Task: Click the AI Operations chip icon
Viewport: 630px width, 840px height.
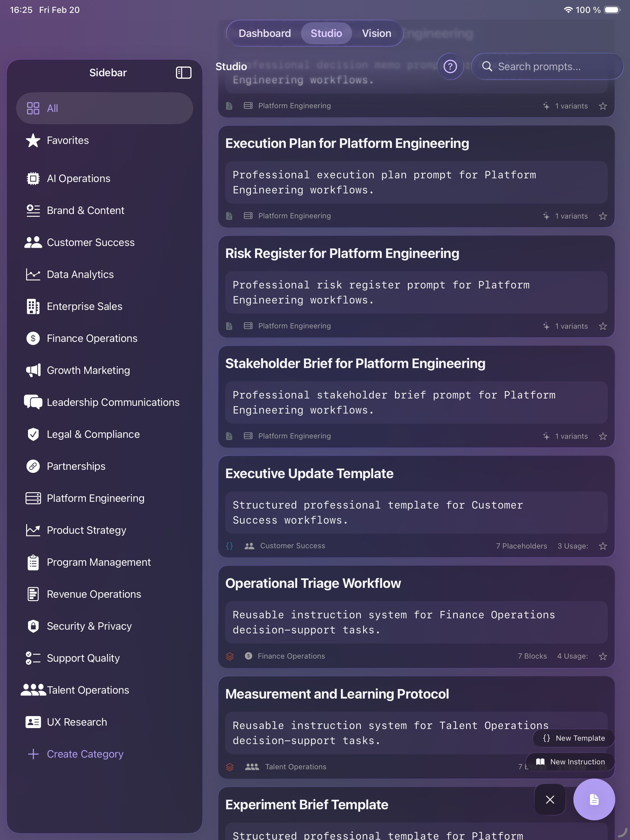Action: tap(33, 178)
